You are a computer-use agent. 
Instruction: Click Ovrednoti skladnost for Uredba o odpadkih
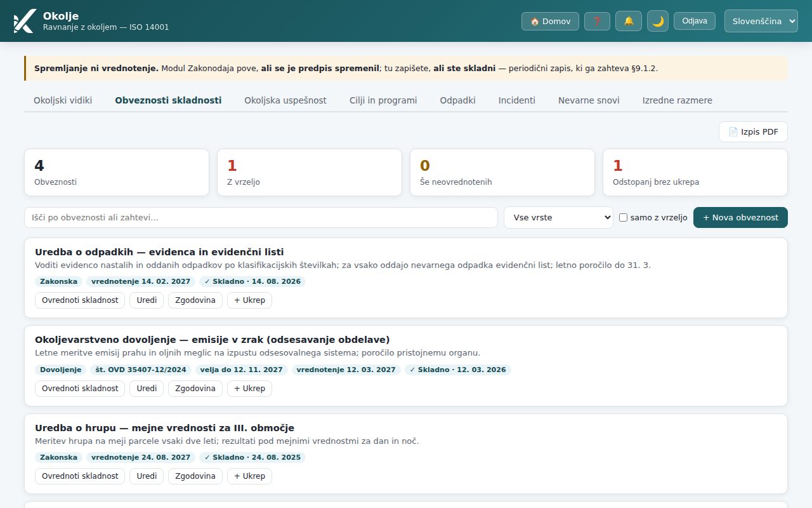(x=80, y=300)
